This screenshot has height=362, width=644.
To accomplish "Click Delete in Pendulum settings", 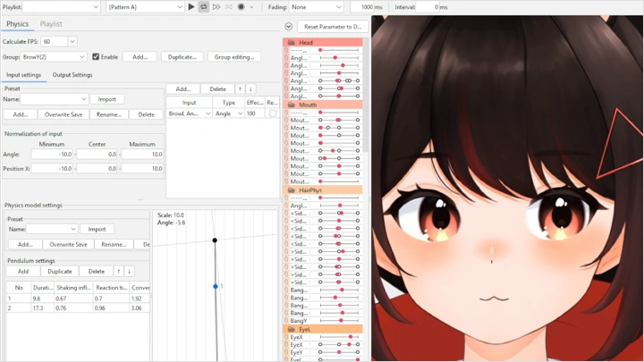I will click(97, 272).
